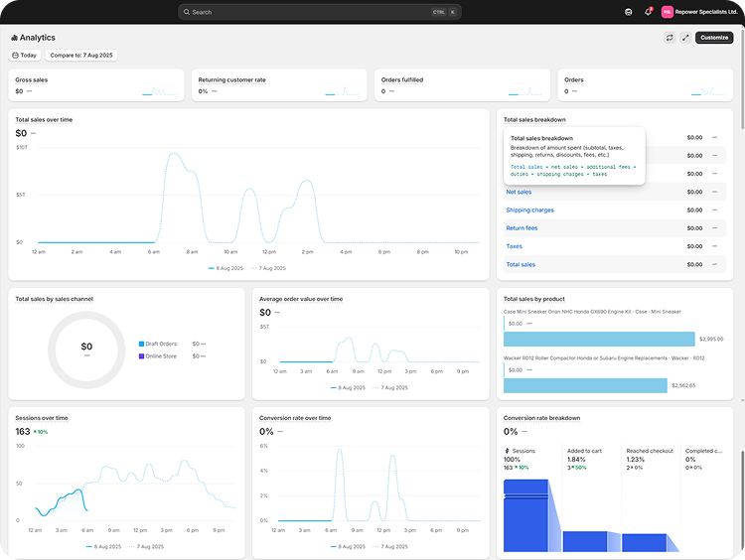Click the Sessions icon in conversion breakdown

[507, 451]
